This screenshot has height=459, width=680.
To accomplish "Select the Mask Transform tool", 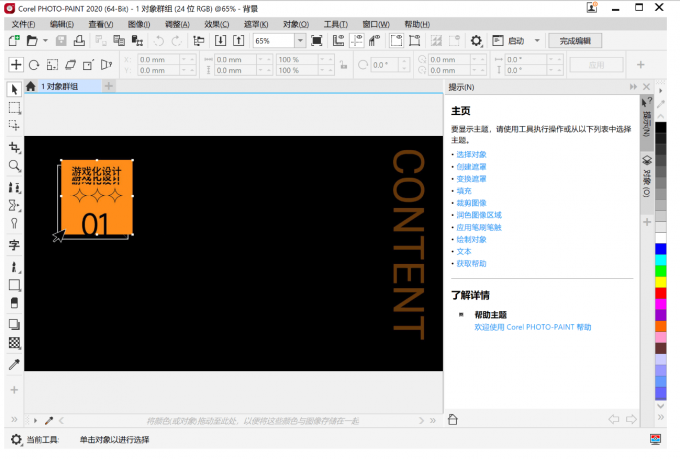I will [14, 125].
